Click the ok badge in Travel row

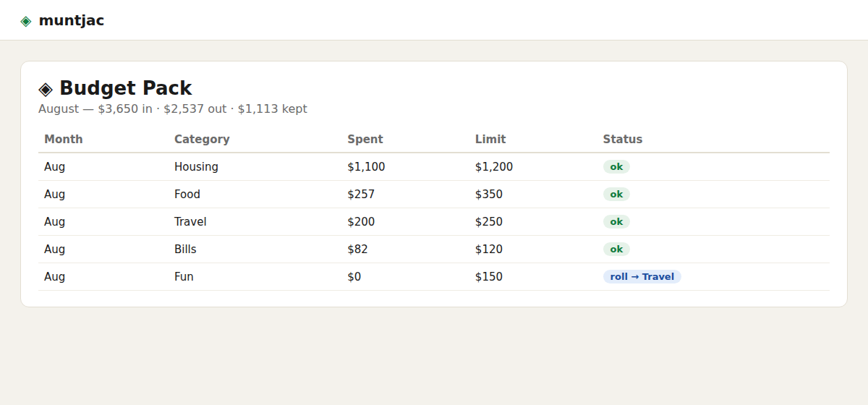[616, 222]
